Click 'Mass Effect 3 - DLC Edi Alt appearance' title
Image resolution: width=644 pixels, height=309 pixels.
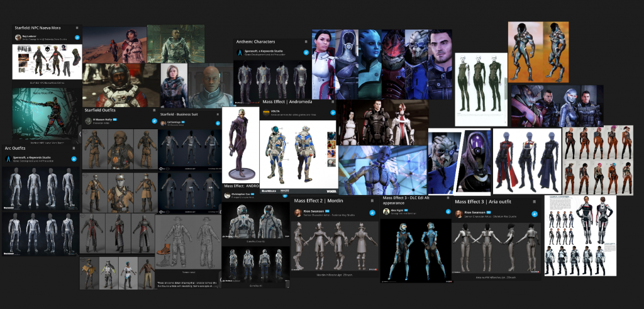pos(408,200)
